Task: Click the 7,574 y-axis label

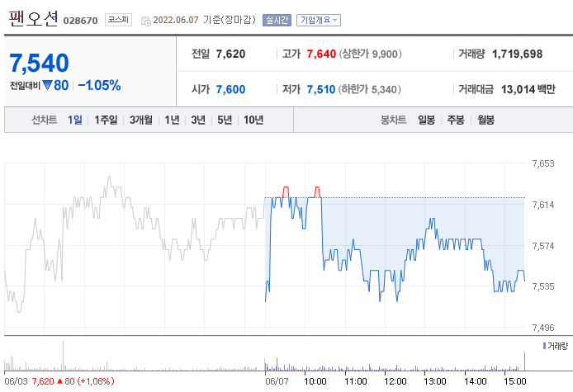Action: (543, 246)
